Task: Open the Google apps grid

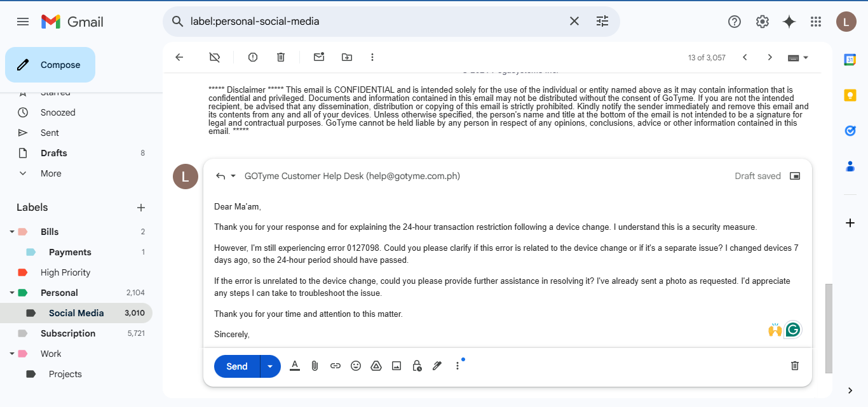Action: pyautogui.click(x=816, y=22)
